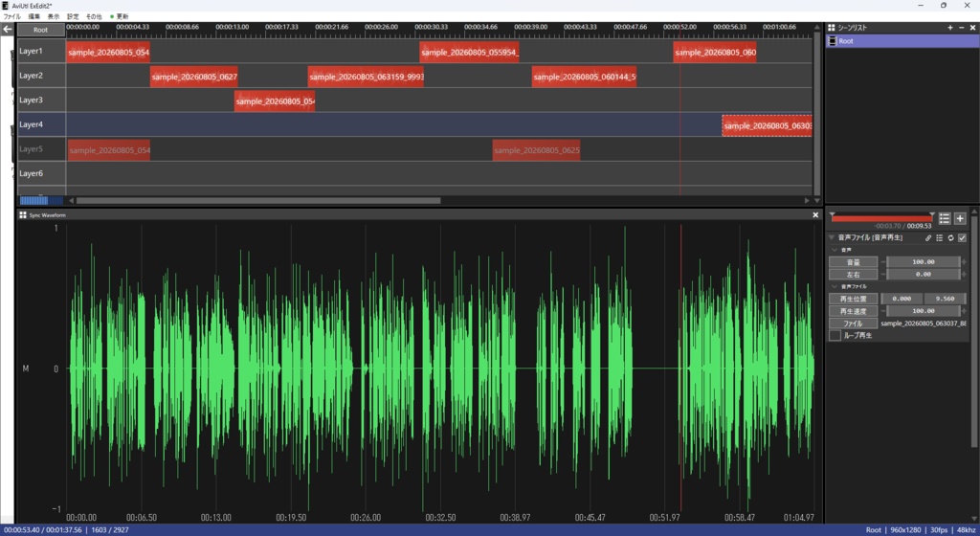This screenshot has height=536, width=980.
Task: Click timeline scrollbar right arrow
Action: (807, 201)
